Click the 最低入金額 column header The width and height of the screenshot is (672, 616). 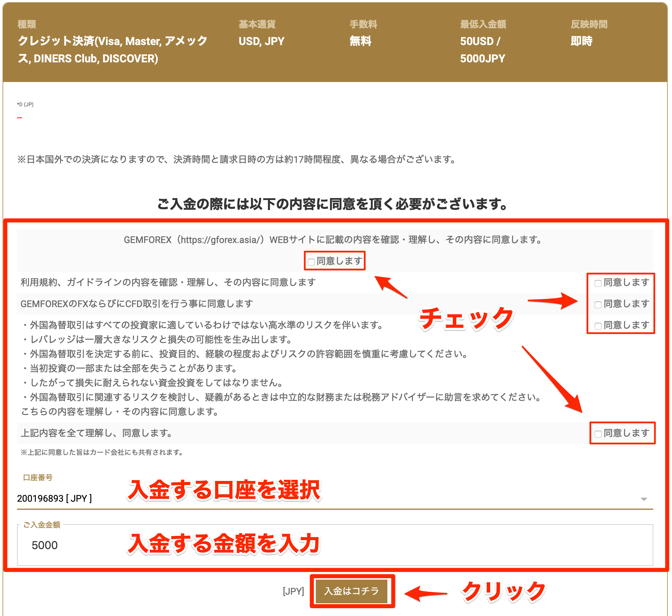pyautogui.click(x=483, y=24)
